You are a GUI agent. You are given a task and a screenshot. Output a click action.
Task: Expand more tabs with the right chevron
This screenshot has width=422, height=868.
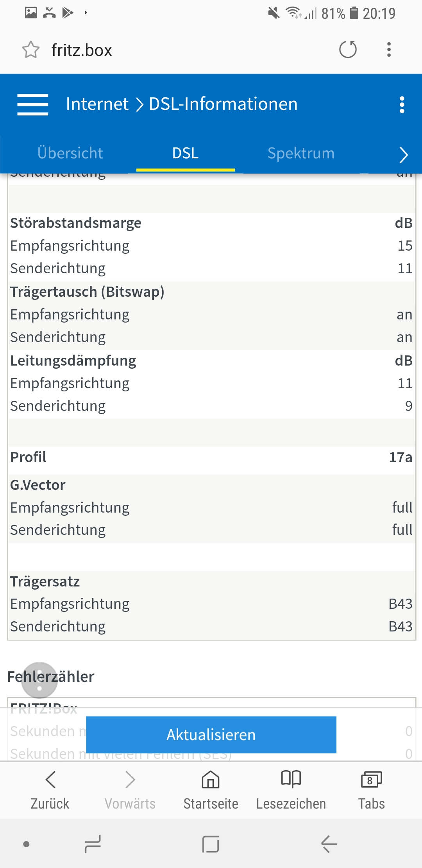click(404, 155)
